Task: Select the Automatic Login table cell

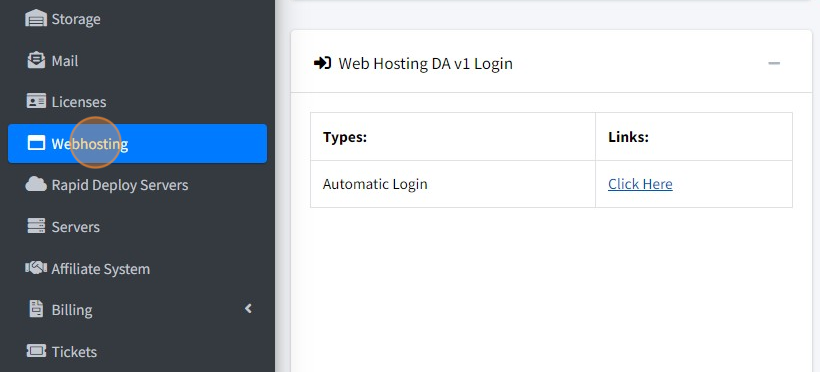Action: tap(453, 184)
